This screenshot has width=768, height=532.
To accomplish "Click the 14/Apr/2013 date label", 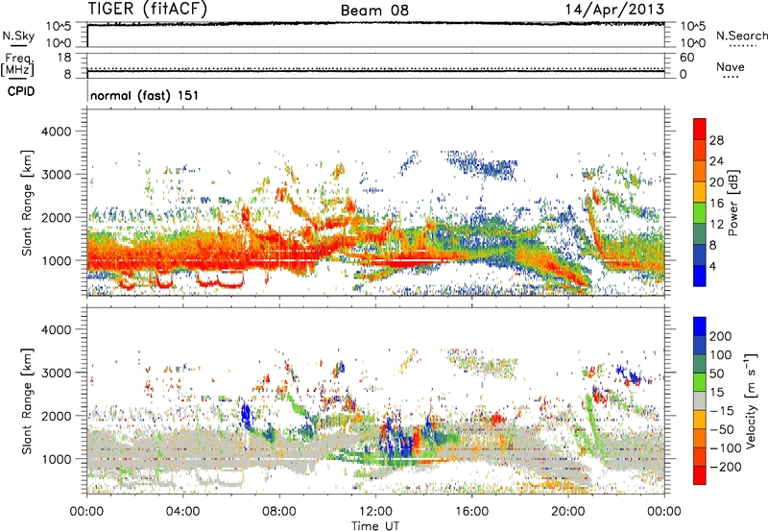I will click(614, 10).
